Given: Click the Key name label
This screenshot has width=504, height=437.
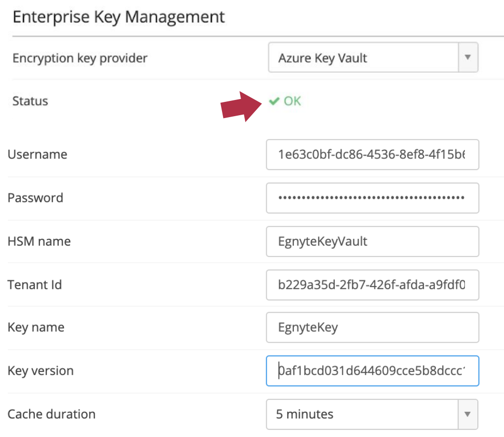Looking at the screenshot, I should click(36, 328).
